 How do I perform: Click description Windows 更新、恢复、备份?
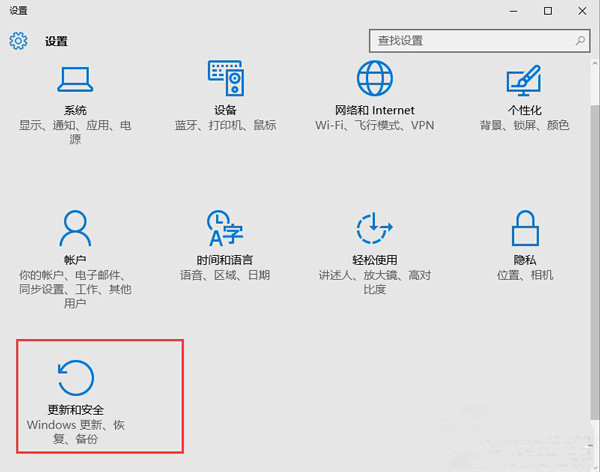[75, 432]
